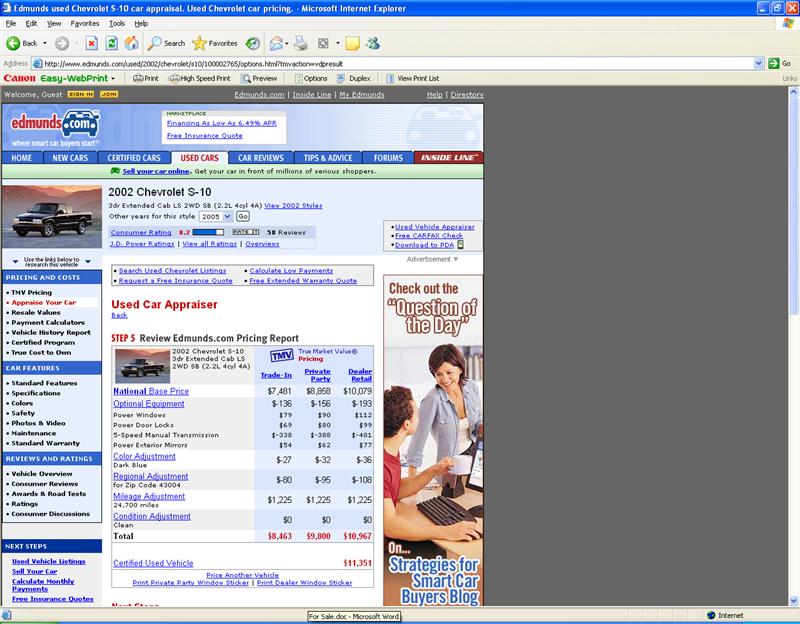Click the Back arrow icon
The height and width of the screenshot is (624, 800).
point(13,43)
